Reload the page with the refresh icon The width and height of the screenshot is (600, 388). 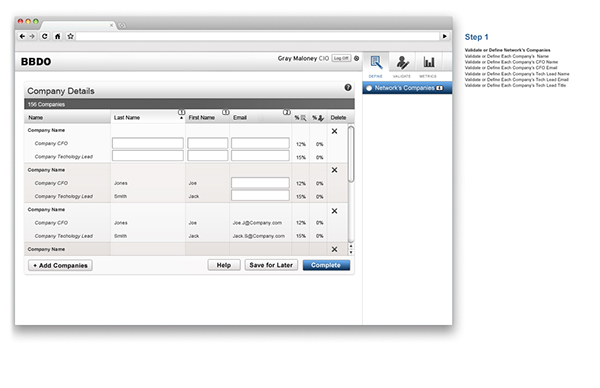tap(44, 36)
